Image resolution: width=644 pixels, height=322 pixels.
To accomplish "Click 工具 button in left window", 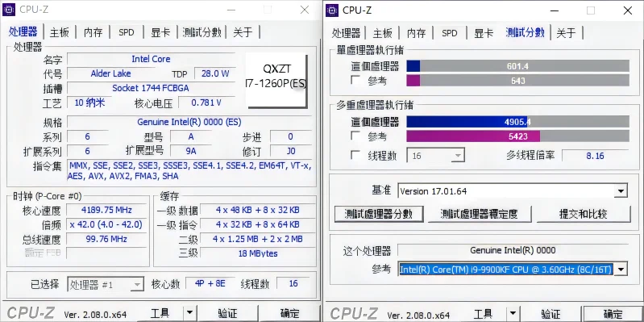I will [x=160, y=313].
